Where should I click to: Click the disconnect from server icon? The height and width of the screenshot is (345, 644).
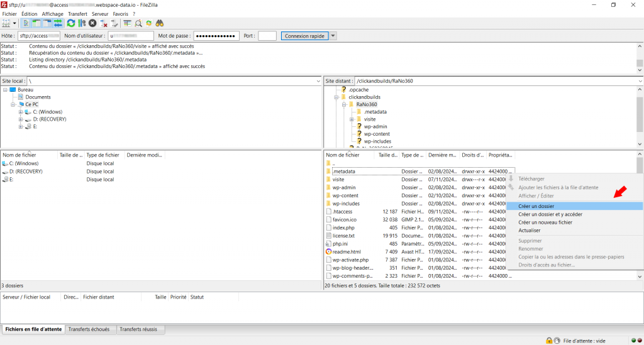coord(104,23)
